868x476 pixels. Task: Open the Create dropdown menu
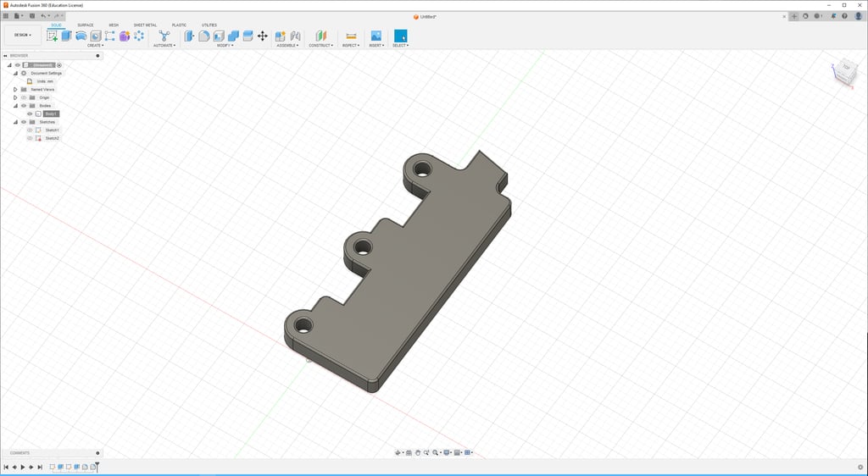tap(95, 46)
